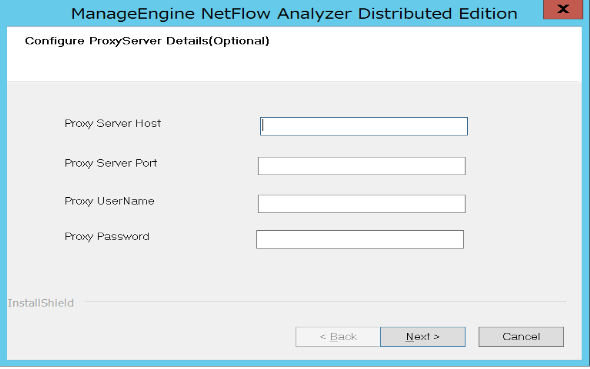This screenshot has width=590, height=369.
Task: Focus the Proxy Server Port field
Action: [x=362, y=166]
